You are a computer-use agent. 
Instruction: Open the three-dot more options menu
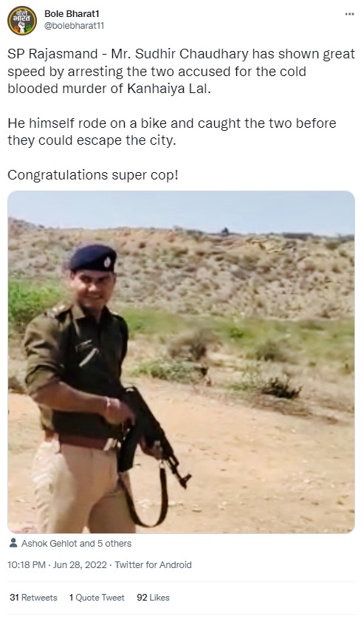(x=349, y=14)
